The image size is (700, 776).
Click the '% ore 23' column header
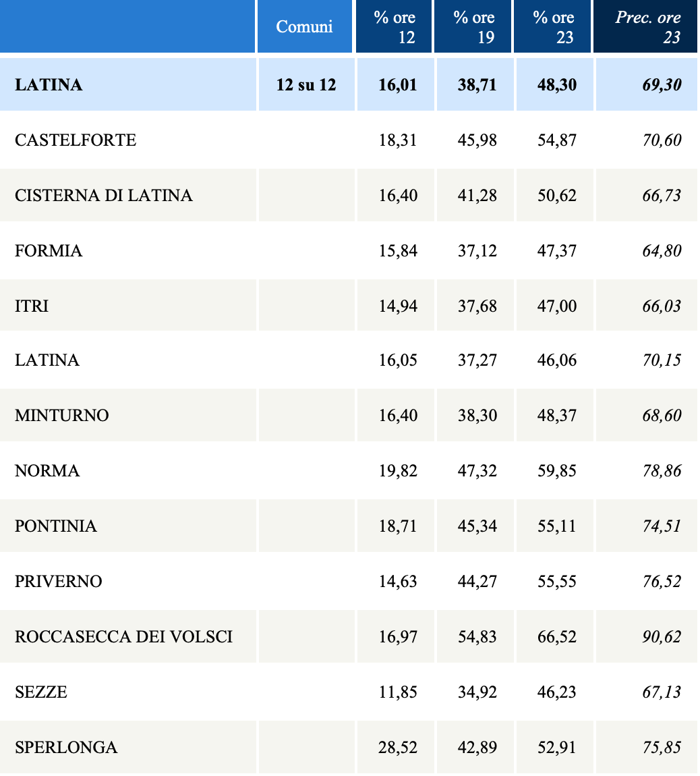click(x=553, y=27)
